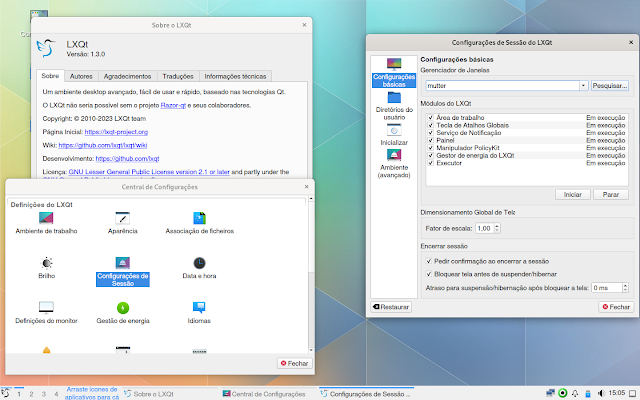This screenshot has height=400, width=640.
Task: Click Fechar in Central de Configurações
Action: tap(295, 363)
